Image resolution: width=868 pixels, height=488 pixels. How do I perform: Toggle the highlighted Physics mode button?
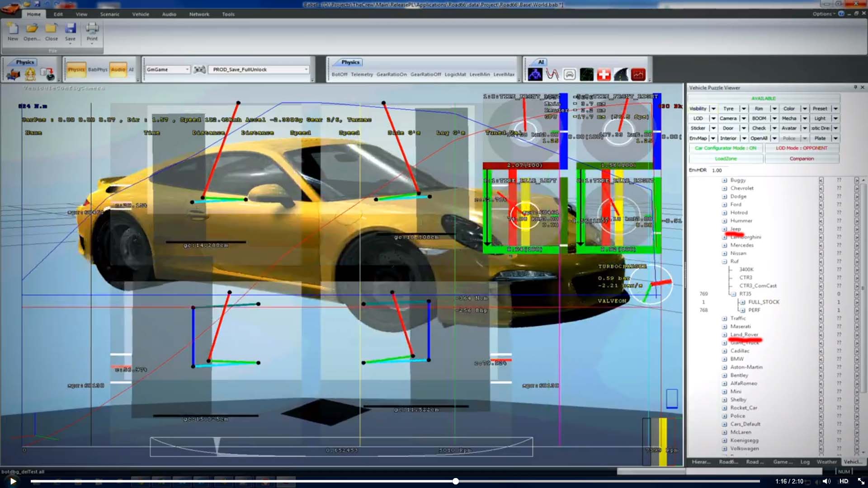pyautogui.click(x=76, y=70)
